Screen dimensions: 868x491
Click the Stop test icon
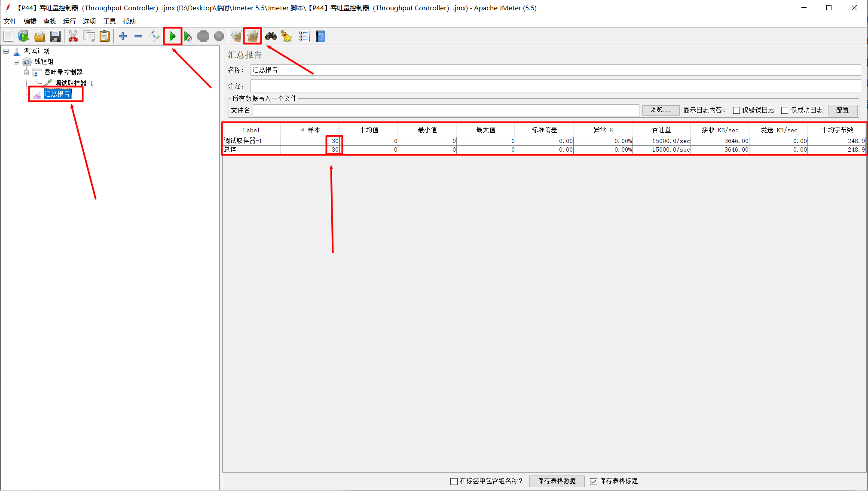[x=203, y=37]
